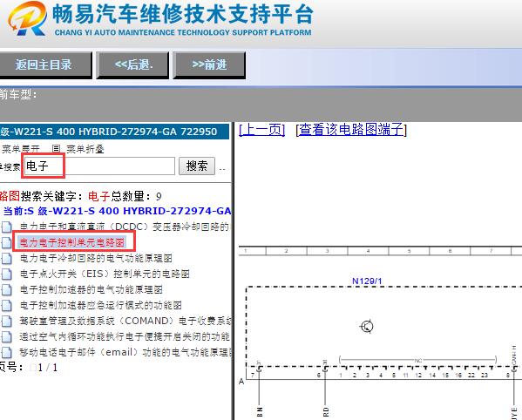
Task: Click document icon beside 移动电话电子邮件（email）row
Action: [7, 352]
